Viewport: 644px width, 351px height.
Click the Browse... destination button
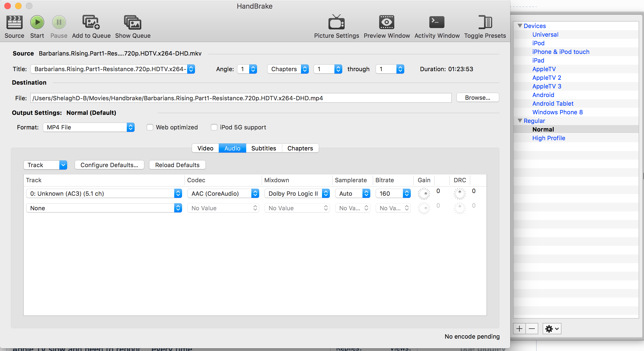pos(477,98)
